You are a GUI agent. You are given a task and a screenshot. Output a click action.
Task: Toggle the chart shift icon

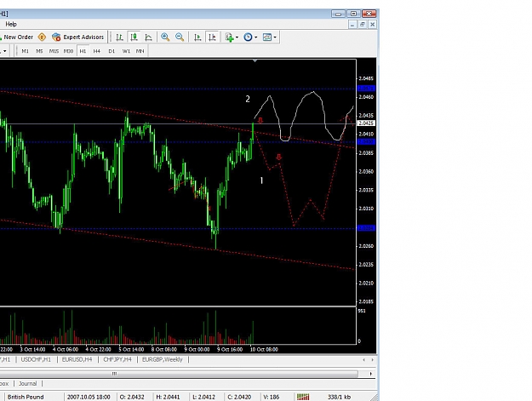tap(213, 37)
